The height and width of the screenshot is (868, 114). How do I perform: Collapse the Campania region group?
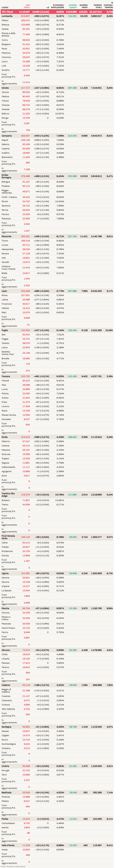pyautogui.click(x=6, y=136)
